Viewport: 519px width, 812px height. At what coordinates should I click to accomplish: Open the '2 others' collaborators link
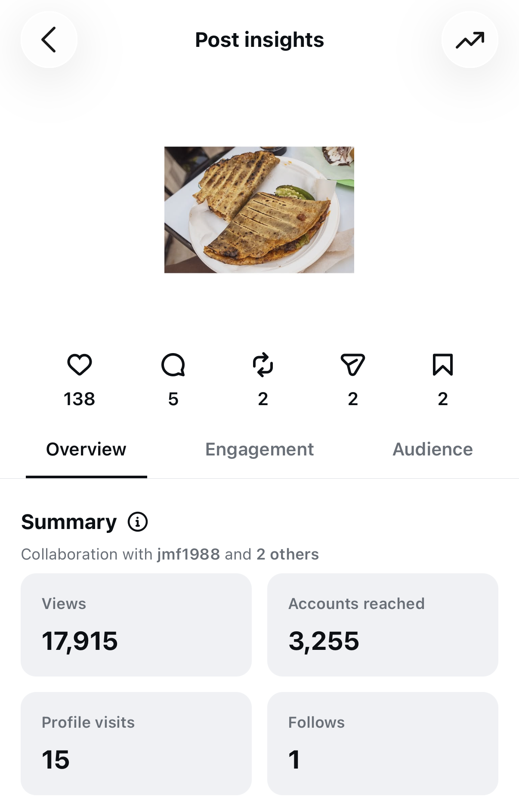click(x=287, y=554)
